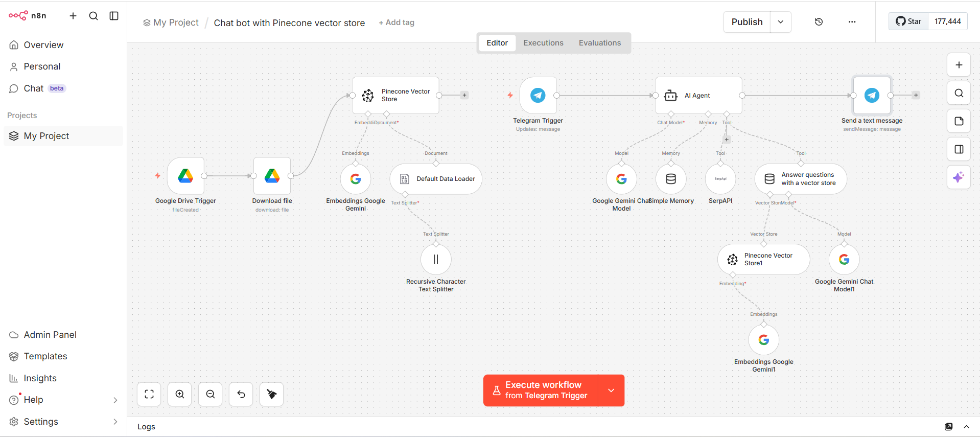Open the Simple Memory node

671,179
